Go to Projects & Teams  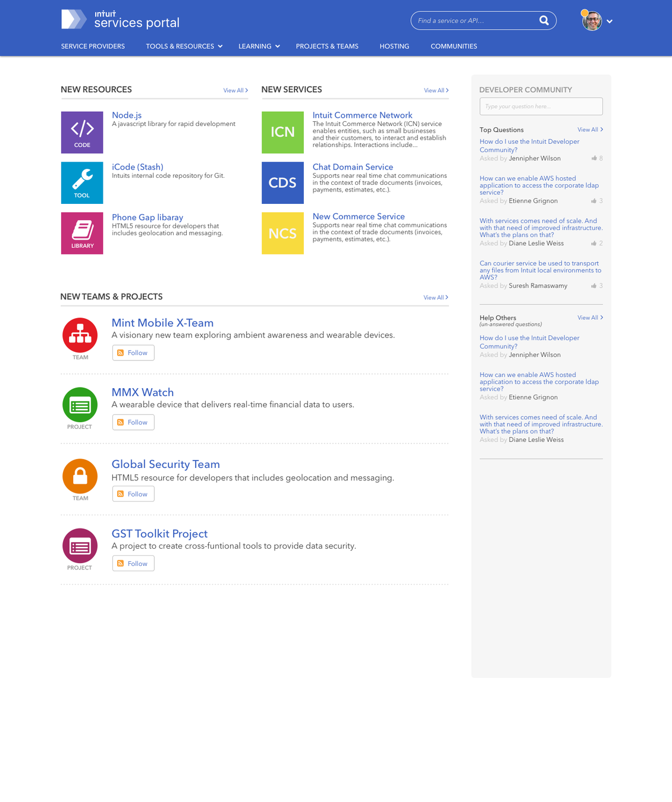pyautogui.click(x=327, y=46)
